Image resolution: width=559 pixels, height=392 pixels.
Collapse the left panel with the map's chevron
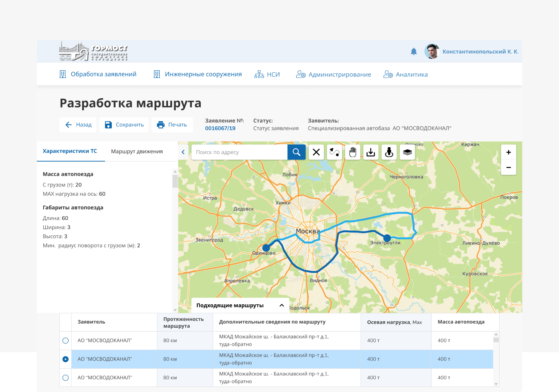[x=183, y=152]
